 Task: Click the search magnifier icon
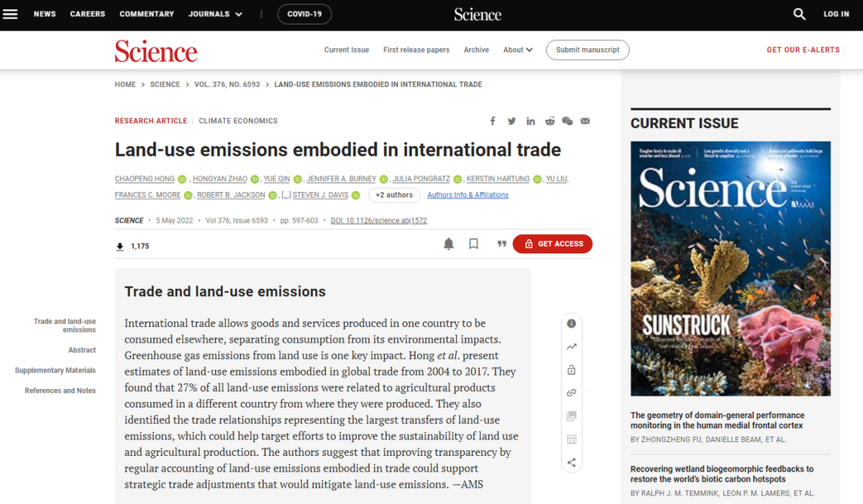point(799,14)
